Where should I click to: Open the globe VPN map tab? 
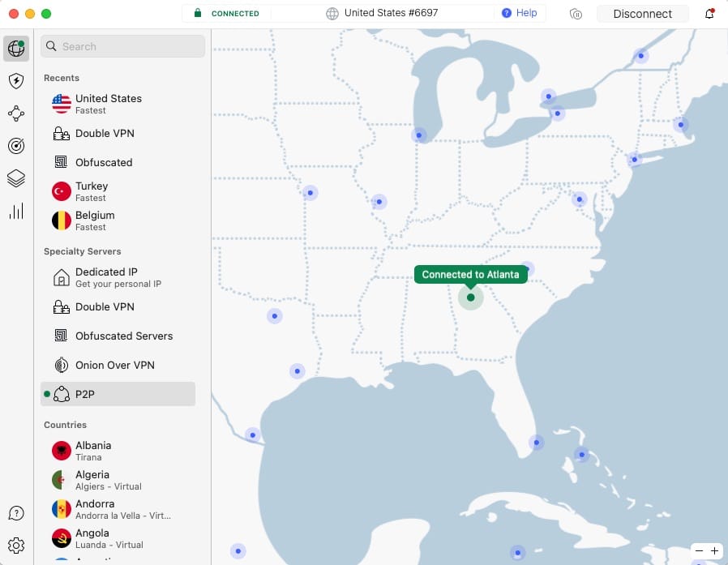(16, 49)
